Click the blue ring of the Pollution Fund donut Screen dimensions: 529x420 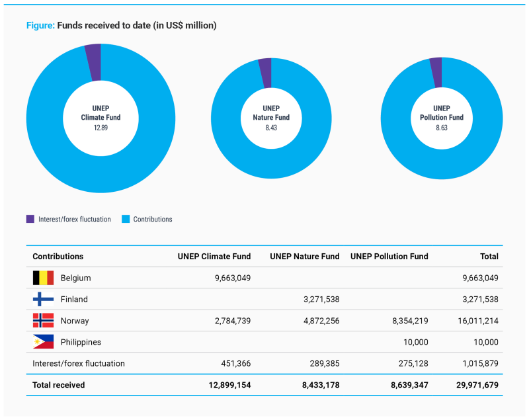442,164
